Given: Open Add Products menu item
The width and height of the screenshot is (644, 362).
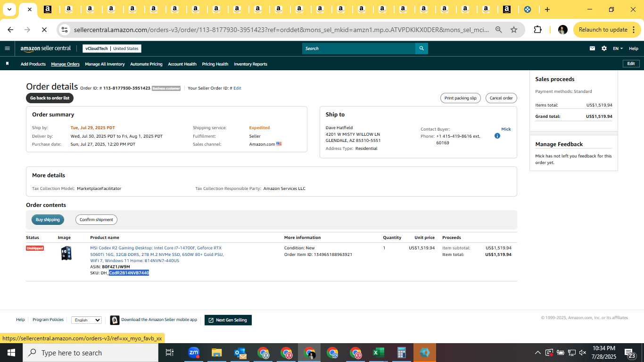Looking at the screenshot, I should tap(33, 64).
